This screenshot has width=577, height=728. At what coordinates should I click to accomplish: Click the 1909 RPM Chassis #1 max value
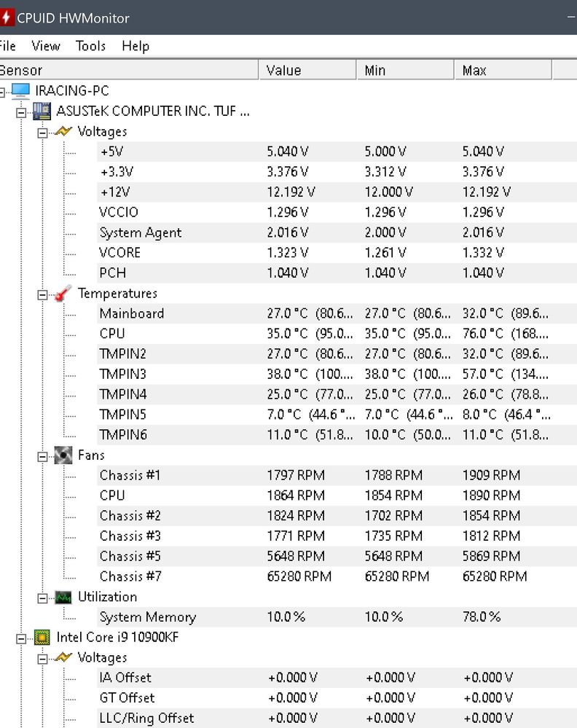491,475
